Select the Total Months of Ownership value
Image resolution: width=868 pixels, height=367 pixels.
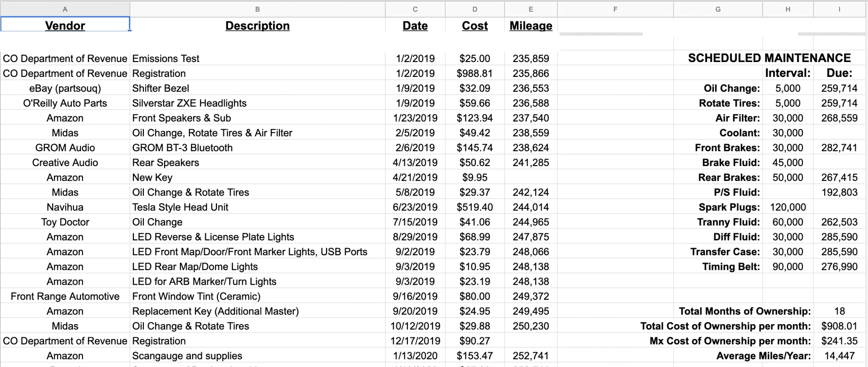coord(839,311)
